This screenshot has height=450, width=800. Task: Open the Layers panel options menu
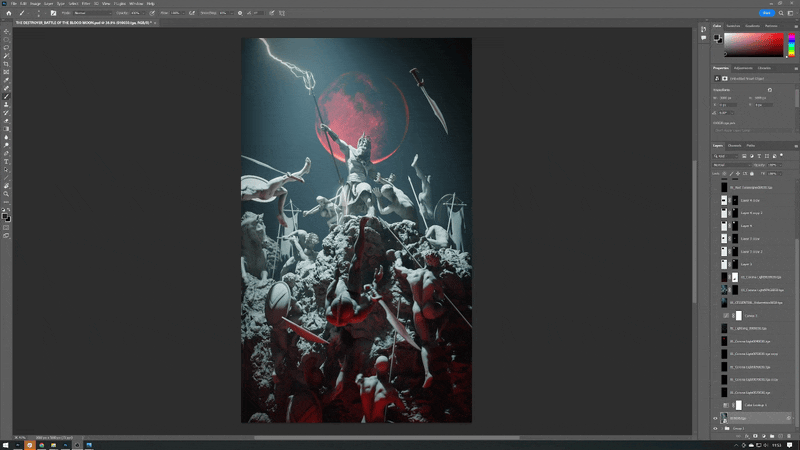point(795,146)
